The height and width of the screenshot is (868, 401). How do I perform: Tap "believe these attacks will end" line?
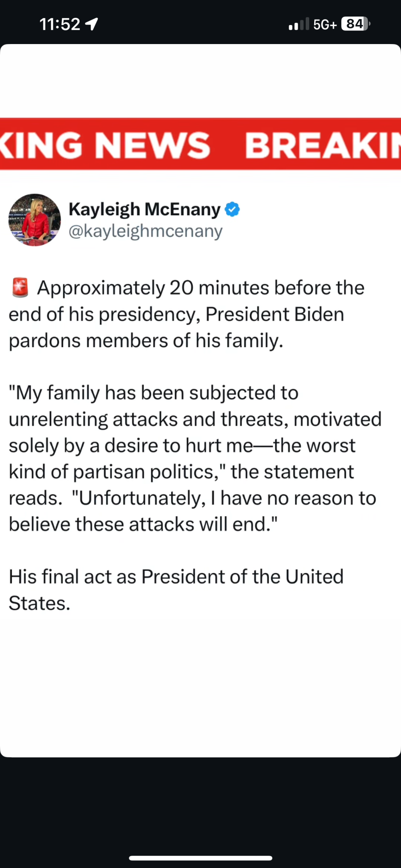(143, 524)
